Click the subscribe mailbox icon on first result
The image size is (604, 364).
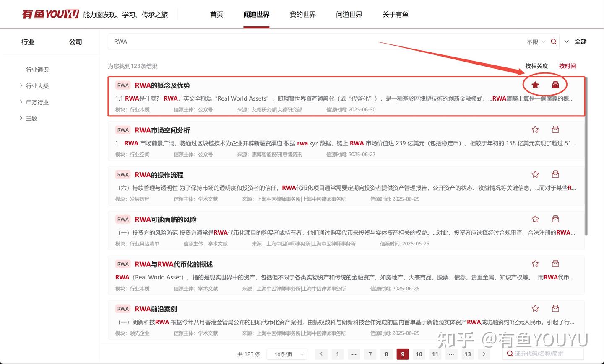coord(555,85)
